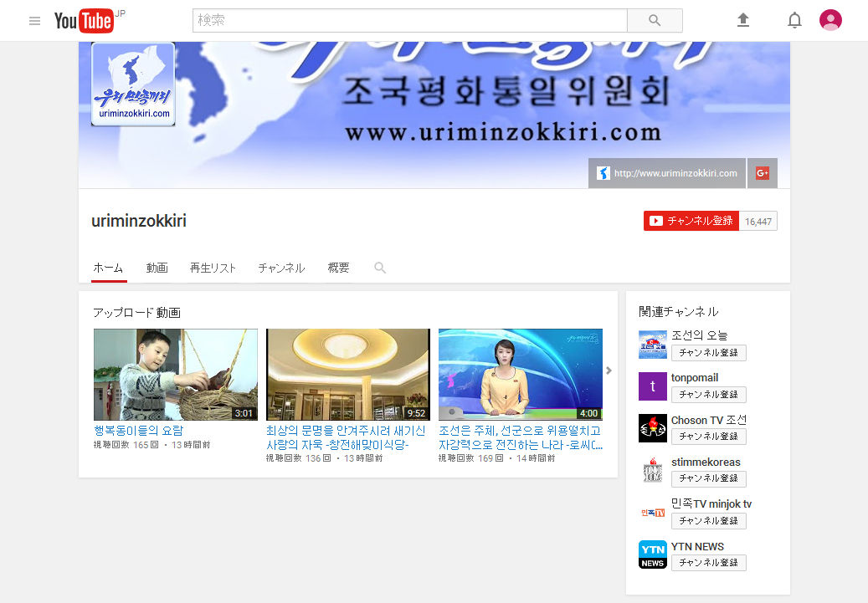Switch to the 概要 tab
The height and width of the screenshot is (603, 868).
point(338,268)
